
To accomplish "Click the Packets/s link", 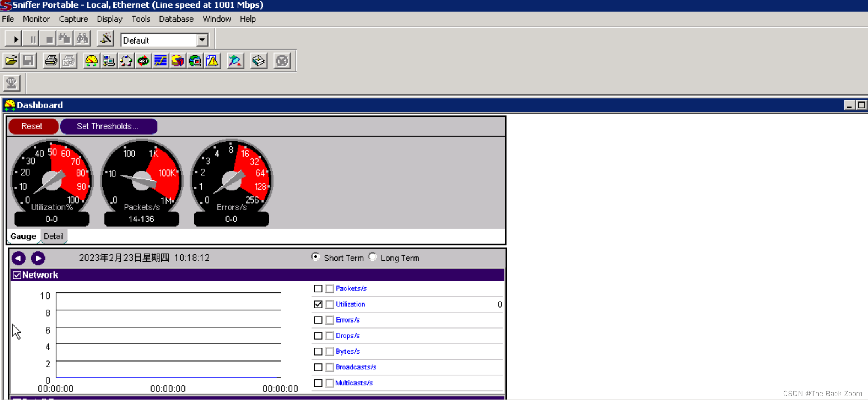I will [x=351, y=288].
